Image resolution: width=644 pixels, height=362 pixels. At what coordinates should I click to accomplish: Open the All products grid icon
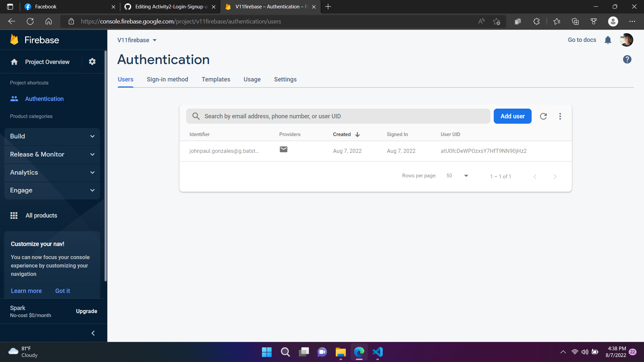click(x=14, y=215)
